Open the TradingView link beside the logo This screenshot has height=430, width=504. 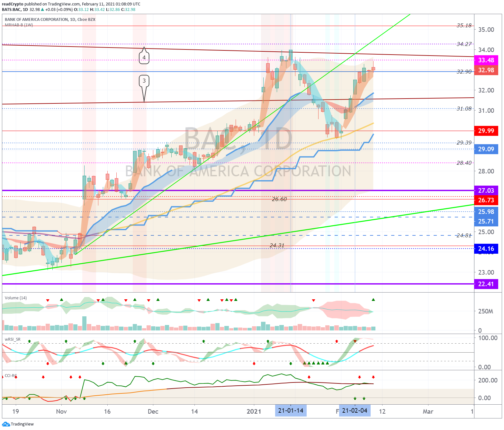tap(22, 424)
